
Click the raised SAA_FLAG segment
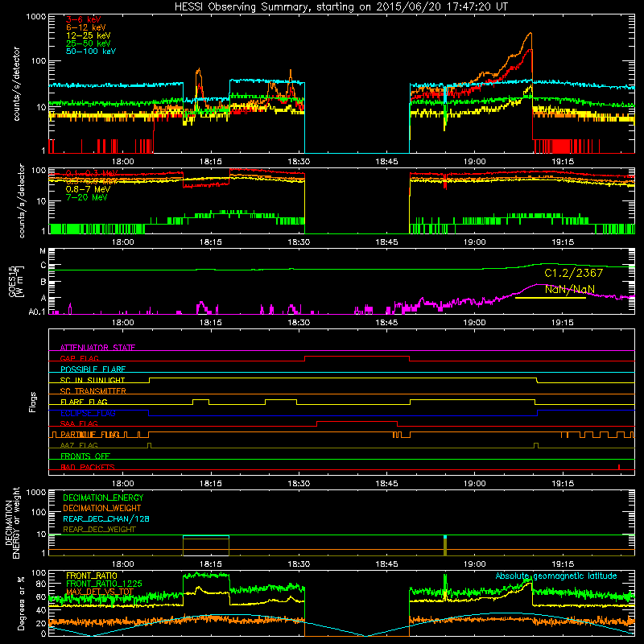coord(357,422)
